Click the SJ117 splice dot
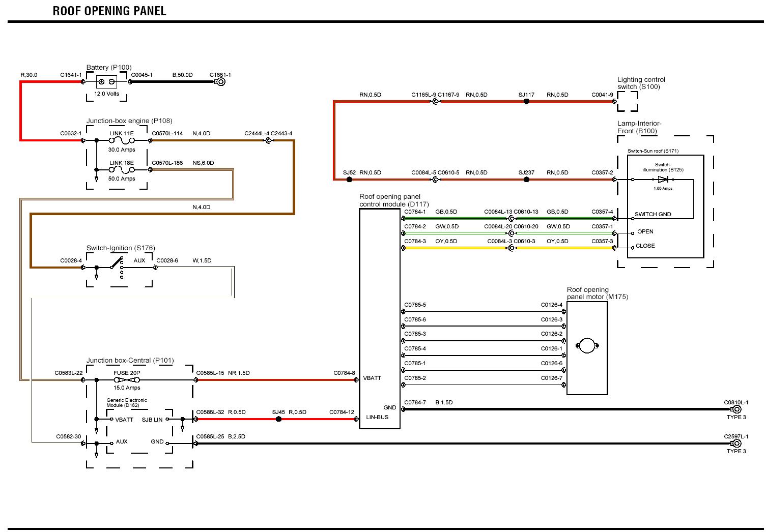The height and width of the screenshot is (532, 766). [x=526, y=102]
